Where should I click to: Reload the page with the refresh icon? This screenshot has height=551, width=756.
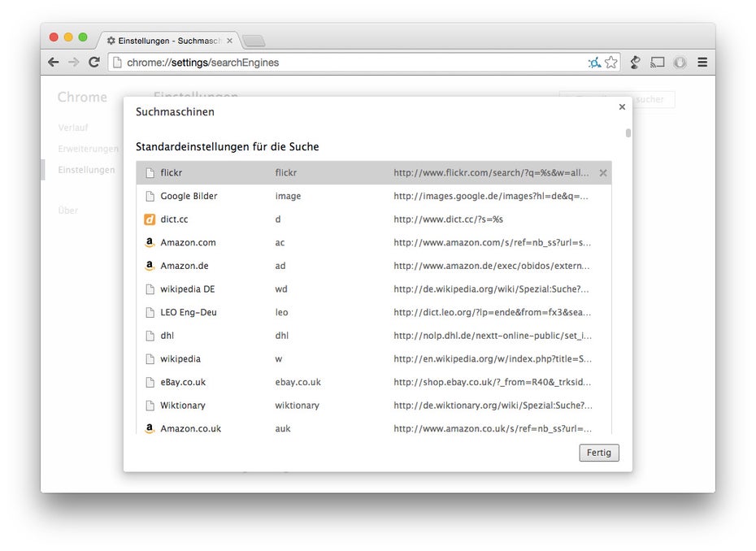(x=94, y=63)
